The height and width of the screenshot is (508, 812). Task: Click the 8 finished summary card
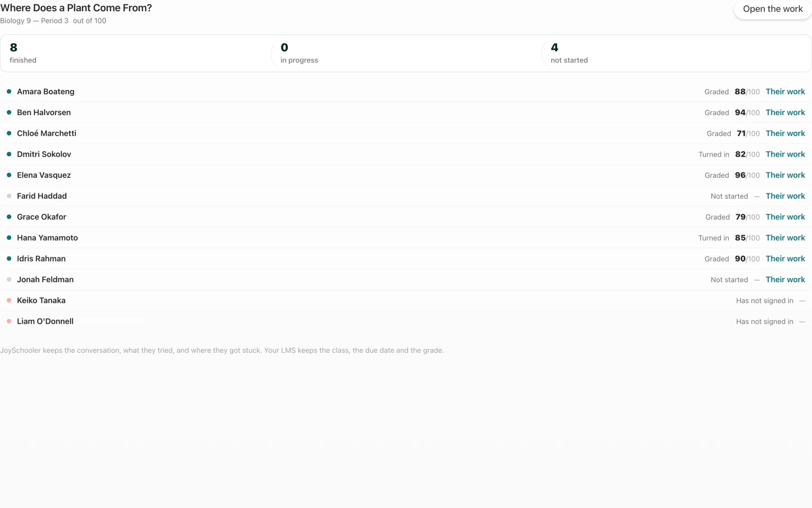(135, 53)
